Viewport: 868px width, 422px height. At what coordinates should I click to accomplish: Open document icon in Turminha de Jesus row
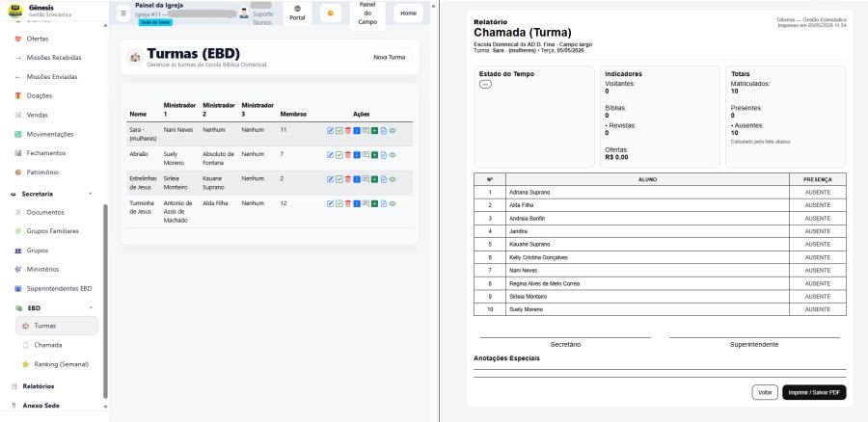pyautogui.click(x=384, y=203)
